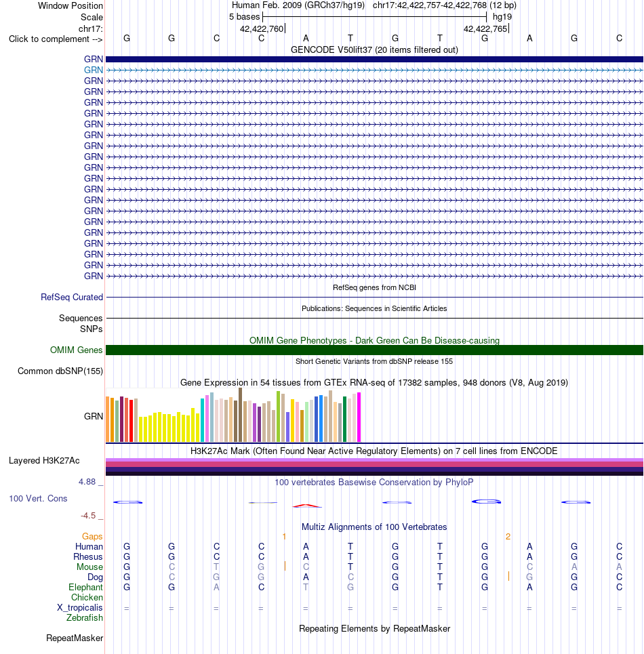Click the 'Common dbSNP(155)' track label

point(60,371)
